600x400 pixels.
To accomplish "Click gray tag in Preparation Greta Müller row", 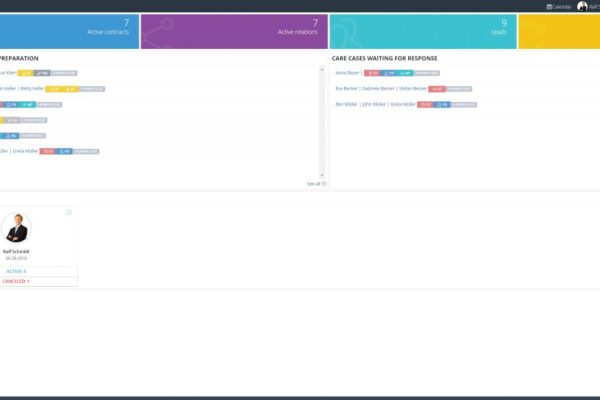I will point(86,152).
